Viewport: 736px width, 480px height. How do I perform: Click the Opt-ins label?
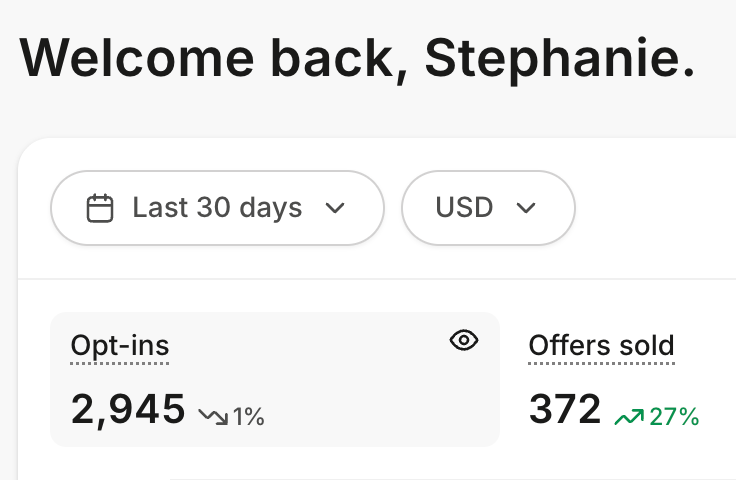click(120, 346)
